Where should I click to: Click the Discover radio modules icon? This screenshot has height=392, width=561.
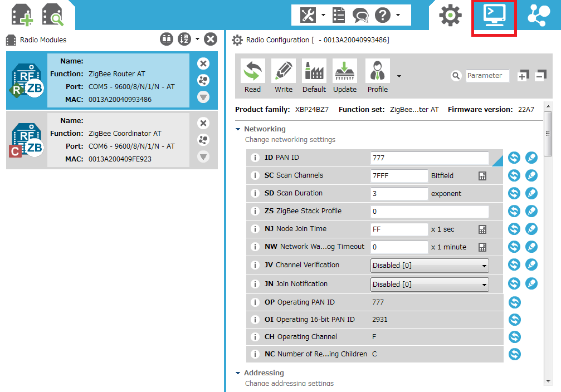(52, 15)
